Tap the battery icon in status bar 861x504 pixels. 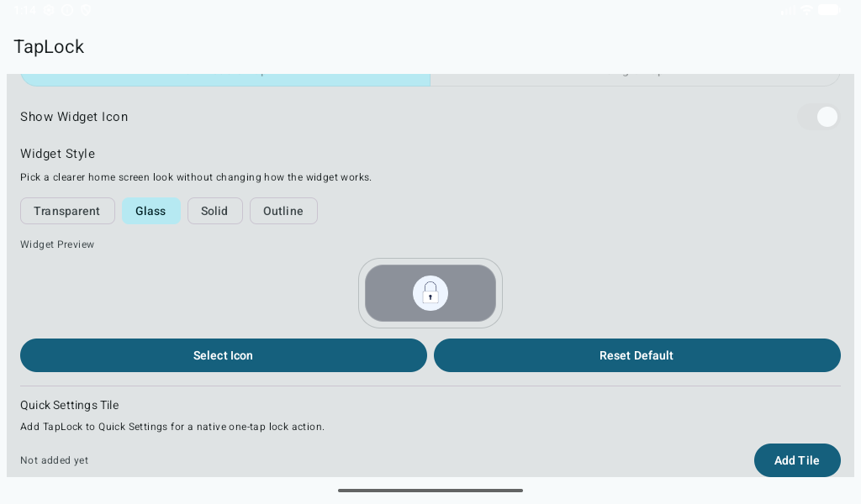[828, 10]
